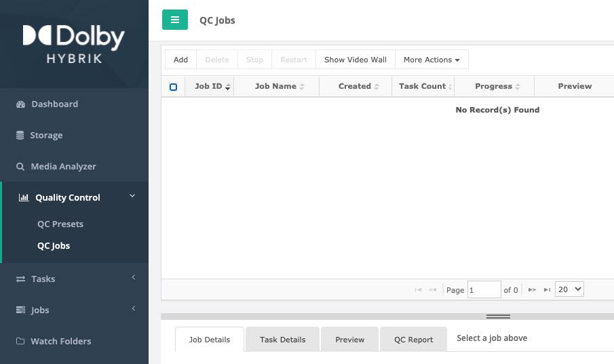Expand the Jobs menu chevron

[x=133, y=308]
